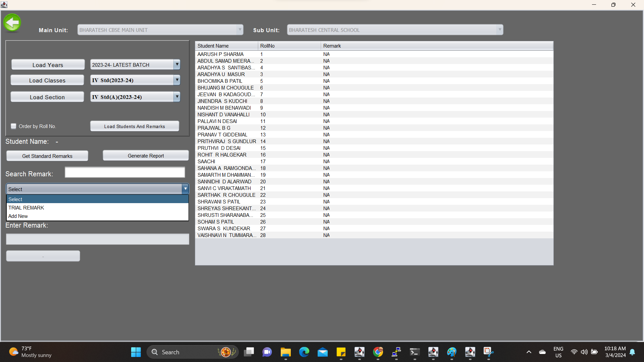
Task: Enable Order by Roll No. checkbox
Action: pos(14,126)
